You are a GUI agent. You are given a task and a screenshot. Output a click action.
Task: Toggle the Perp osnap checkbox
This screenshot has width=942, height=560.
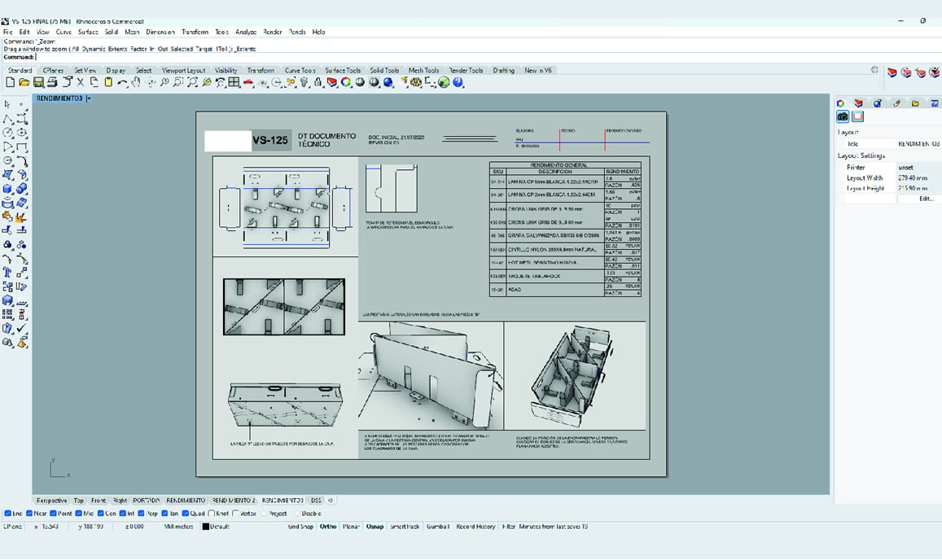tap(141, 514)
